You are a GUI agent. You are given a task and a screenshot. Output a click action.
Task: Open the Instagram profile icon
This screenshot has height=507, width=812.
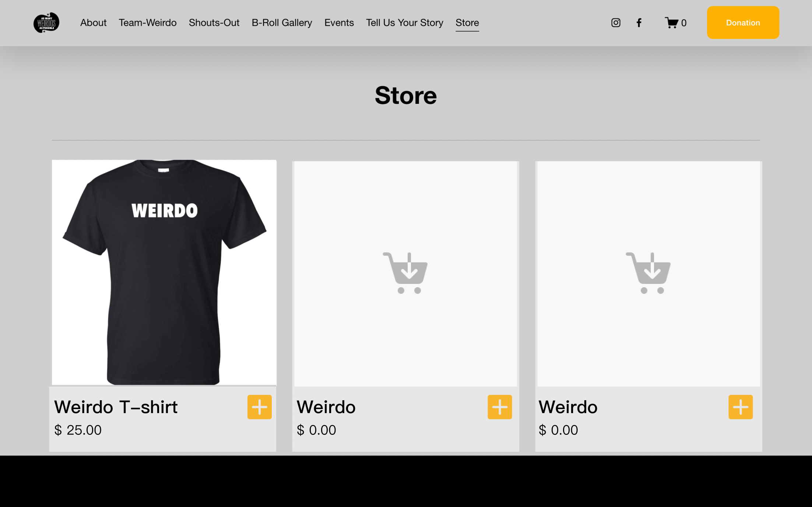click(616, 23)
